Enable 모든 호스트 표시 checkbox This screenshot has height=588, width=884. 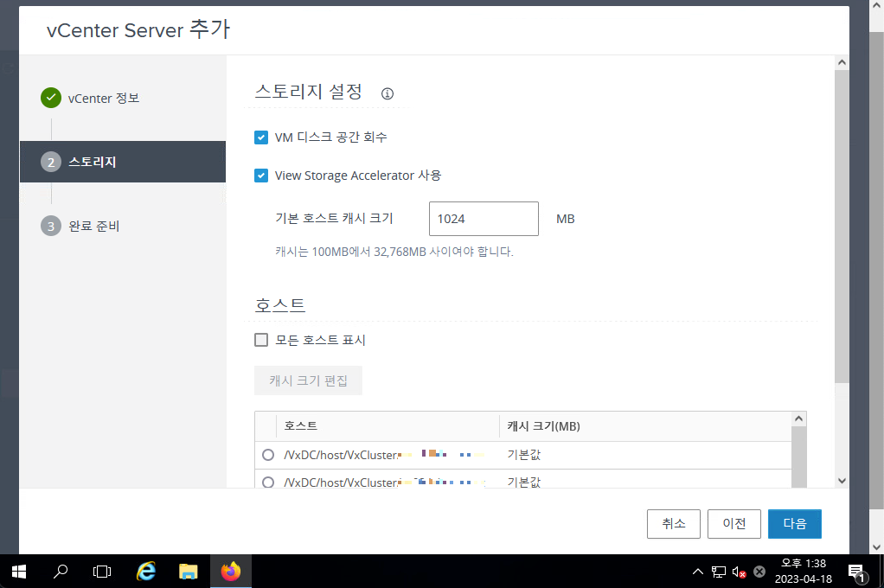261,340
